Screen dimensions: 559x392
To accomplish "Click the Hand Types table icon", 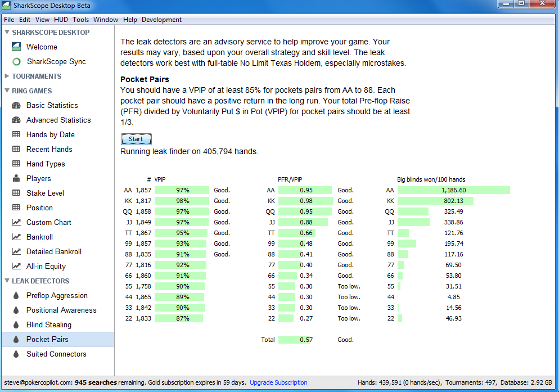I will tap(16, 164).
